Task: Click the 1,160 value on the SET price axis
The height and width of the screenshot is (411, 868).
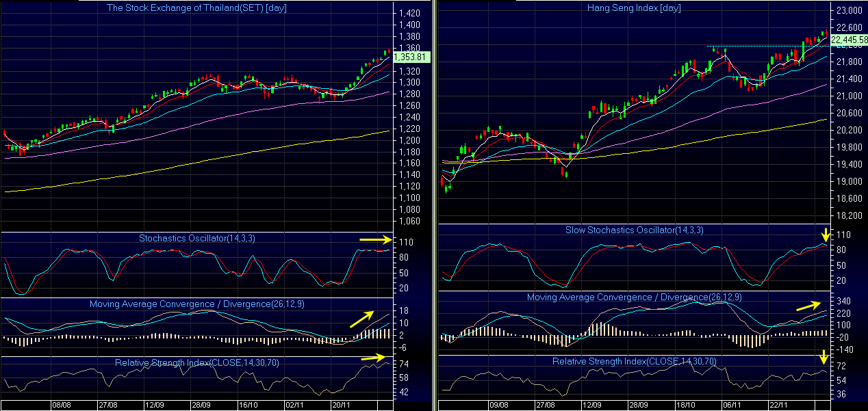Action: [x=409, y=163]
